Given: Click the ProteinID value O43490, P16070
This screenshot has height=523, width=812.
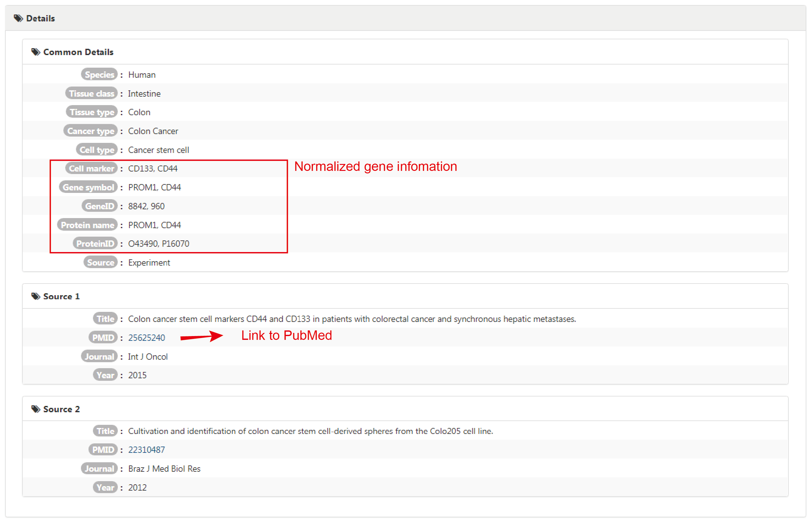Looking at the screenshot, I should [x=158, y=244].
